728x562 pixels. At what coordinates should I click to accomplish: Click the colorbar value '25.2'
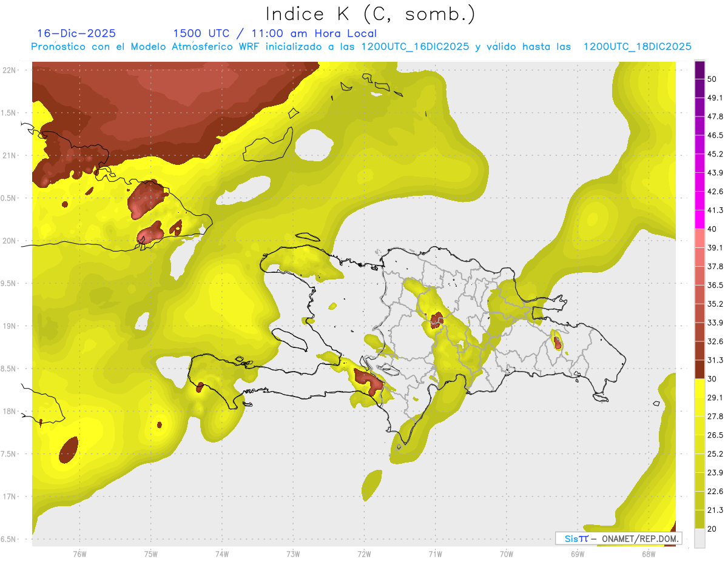pyautogui.click(x=715, y=454)
